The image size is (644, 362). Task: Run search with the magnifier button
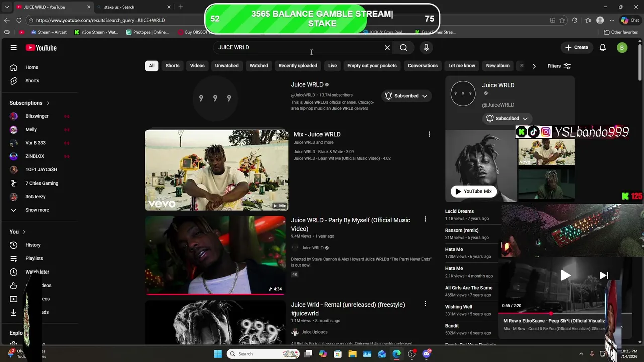[404, 47]
